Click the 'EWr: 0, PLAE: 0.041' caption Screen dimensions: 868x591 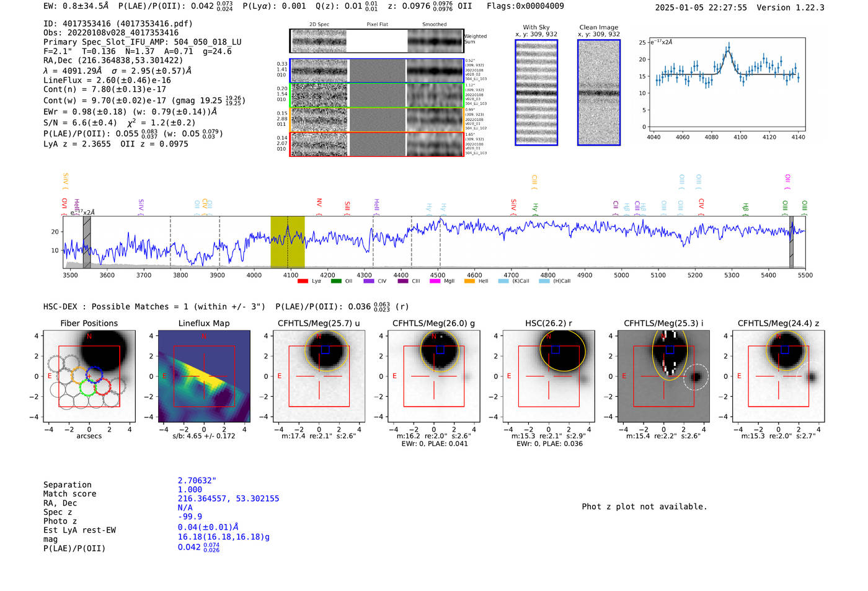pyautogui.click(x=434, y=444)
